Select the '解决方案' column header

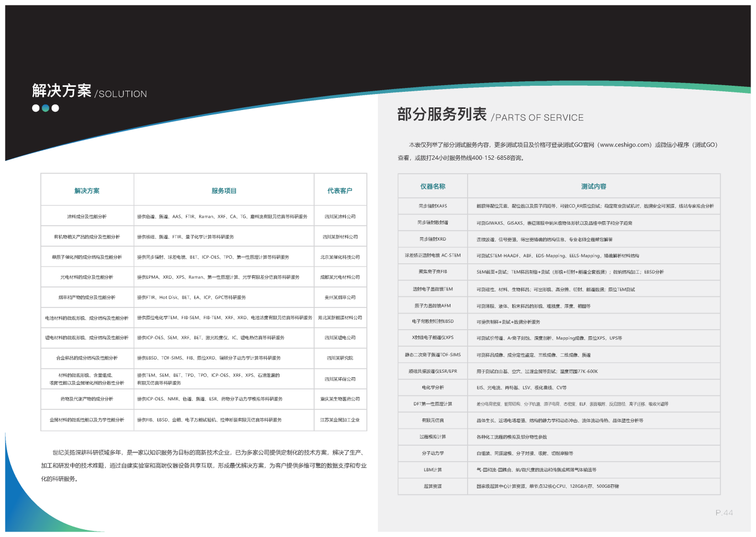[87, 191]
